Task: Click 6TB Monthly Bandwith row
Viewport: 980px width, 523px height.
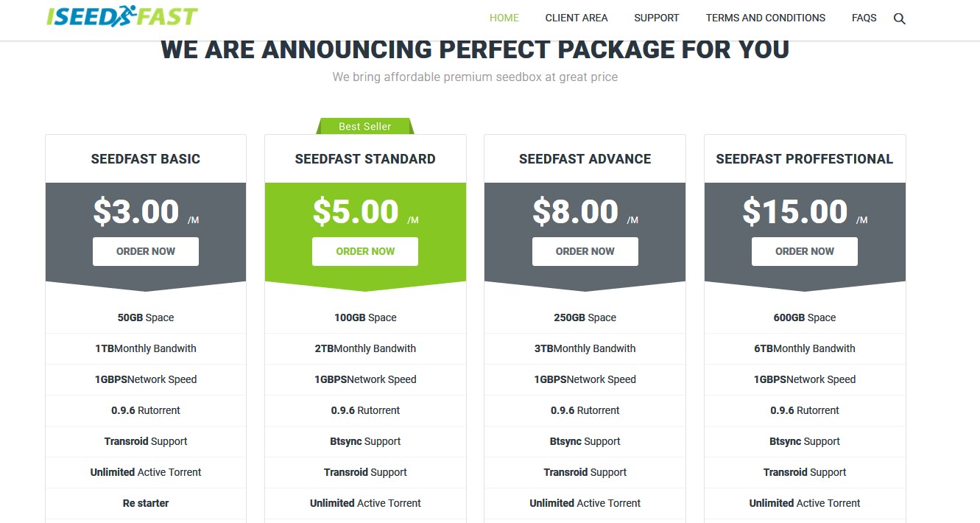Action: (x=805, y=348)
